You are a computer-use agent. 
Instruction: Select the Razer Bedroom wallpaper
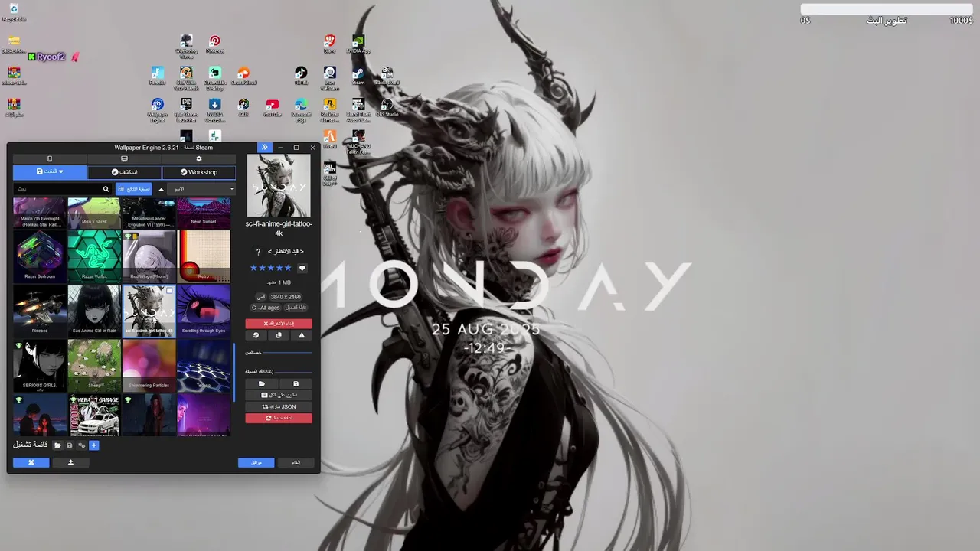[40, 256]
